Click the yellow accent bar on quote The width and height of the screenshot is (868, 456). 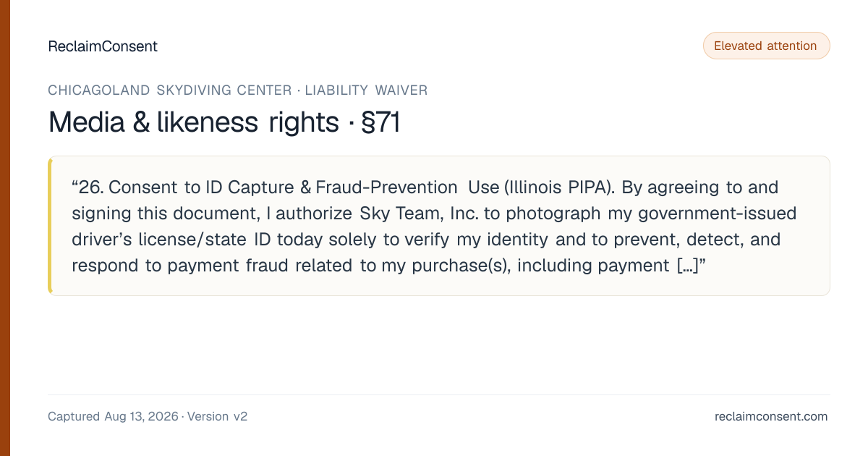50,226
